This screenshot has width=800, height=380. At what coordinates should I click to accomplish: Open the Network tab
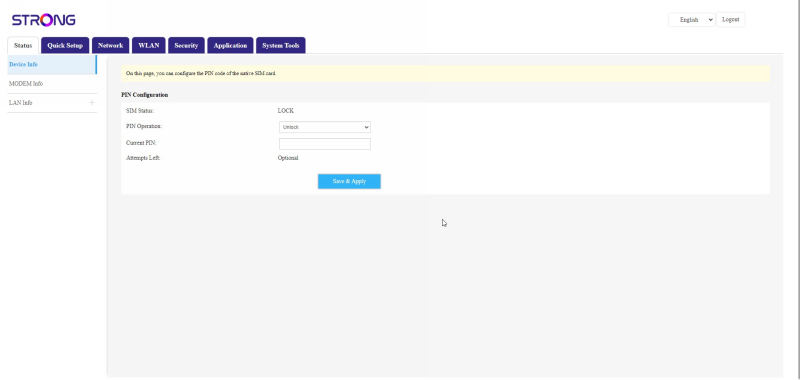(x=110, y=45)
